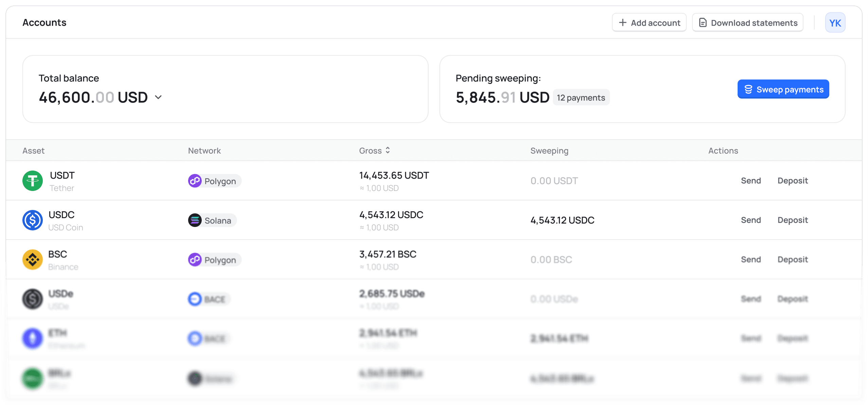
Task: Click Deposit on the USDC row
Action: coord(793,220)
